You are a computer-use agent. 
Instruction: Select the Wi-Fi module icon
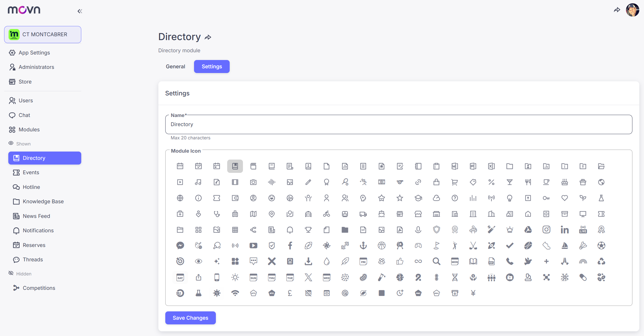235,293
